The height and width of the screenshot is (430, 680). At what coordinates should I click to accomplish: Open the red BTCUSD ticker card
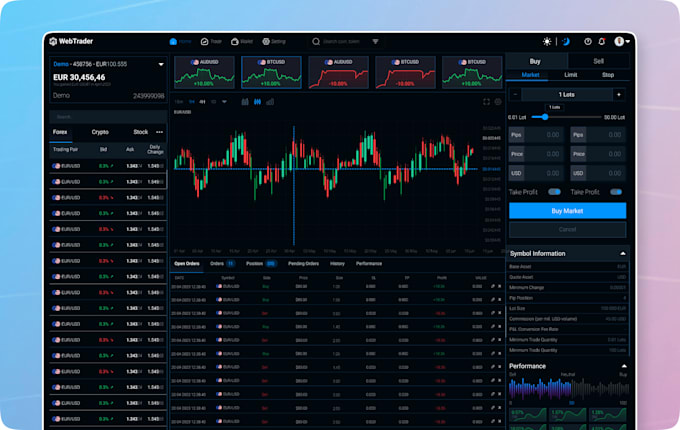(x=405, y=72)
